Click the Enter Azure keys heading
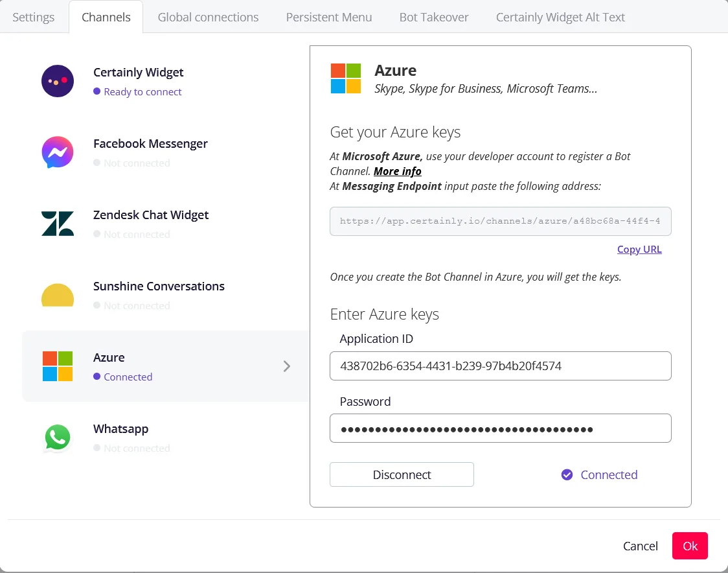The width and height of the screenshot is (728, 573). tap(385, 314)
